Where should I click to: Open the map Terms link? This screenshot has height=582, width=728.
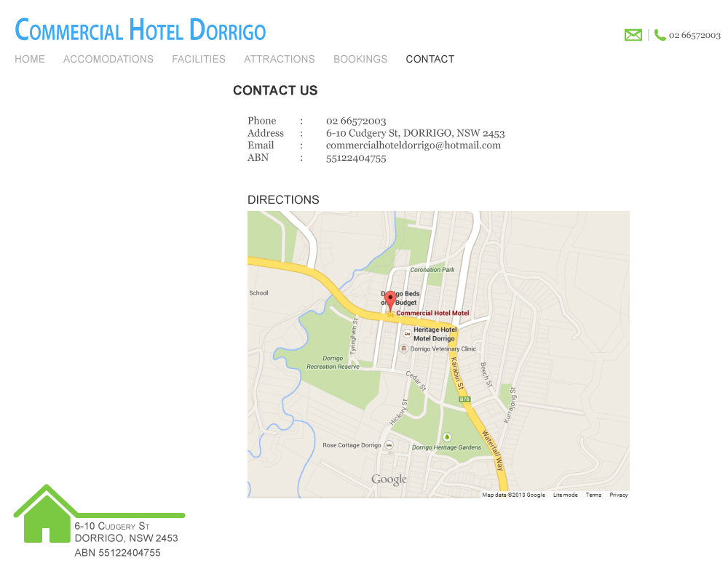tap(593, 495)
